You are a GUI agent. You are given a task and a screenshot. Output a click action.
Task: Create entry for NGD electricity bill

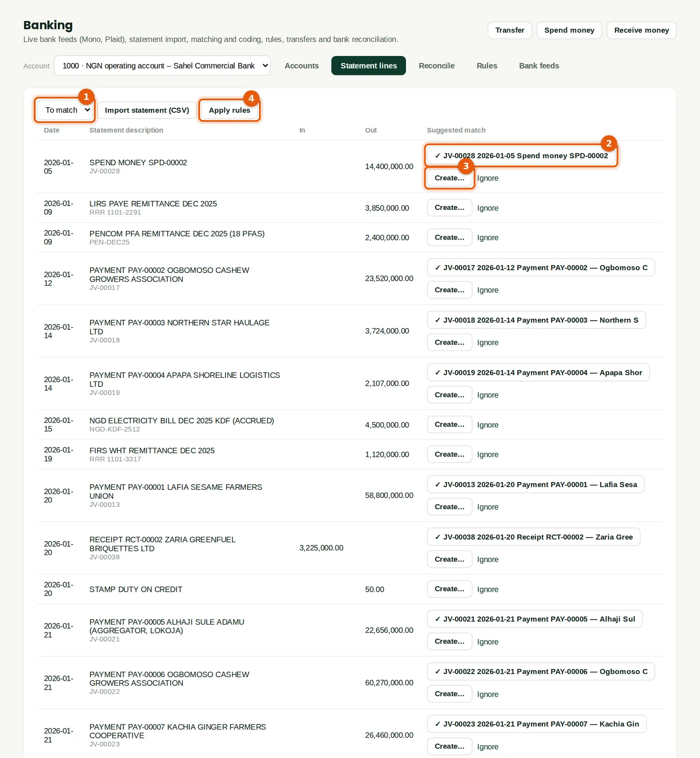tap(449, 425)
